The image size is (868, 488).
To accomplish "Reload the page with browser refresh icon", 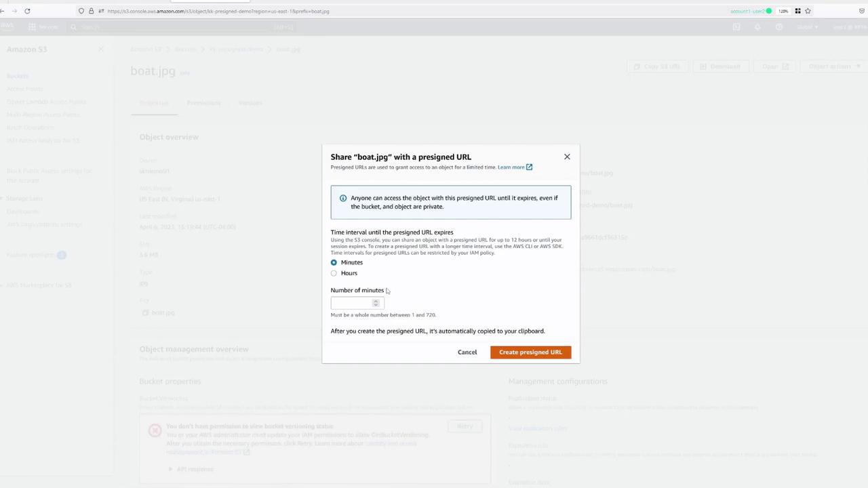I will 27,11.
